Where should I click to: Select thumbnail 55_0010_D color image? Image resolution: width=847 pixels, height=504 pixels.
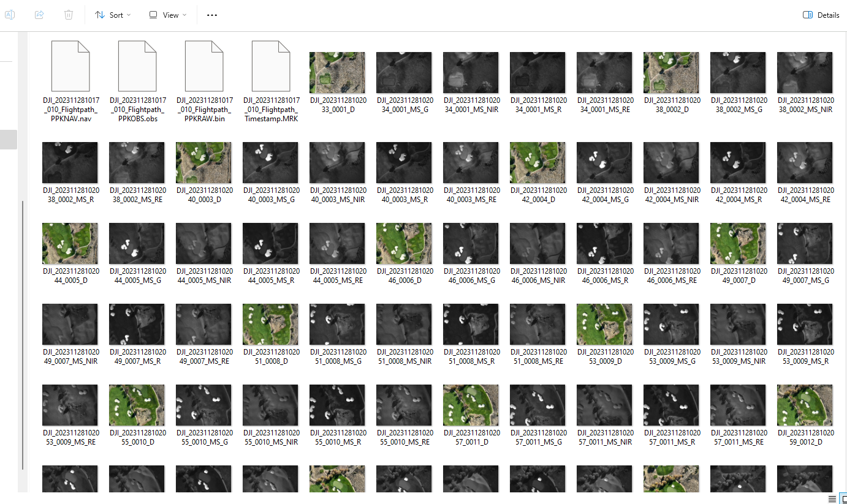click(137, 405)
